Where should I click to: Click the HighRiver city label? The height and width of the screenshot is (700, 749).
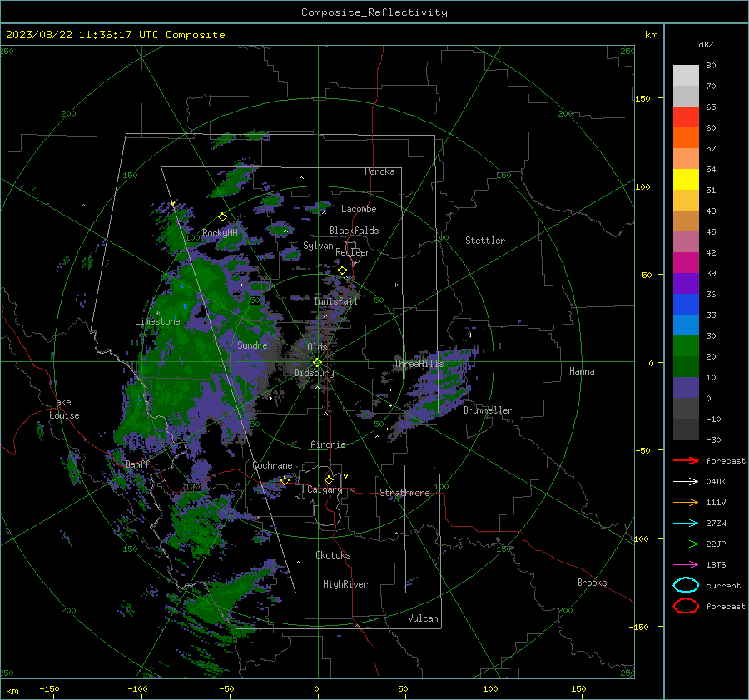(345, 584)
